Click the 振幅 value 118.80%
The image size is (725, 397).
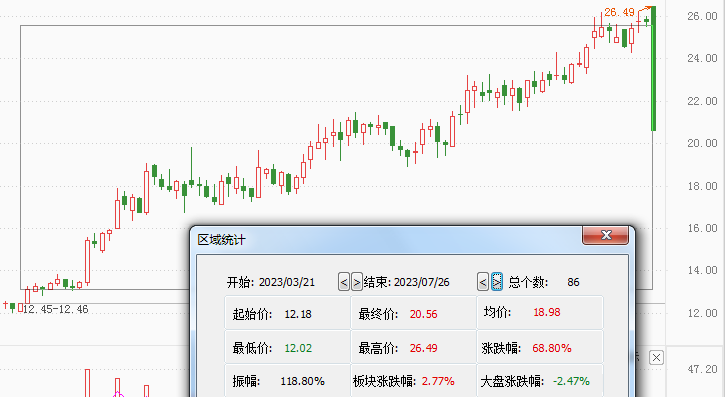tap(302, 381)
